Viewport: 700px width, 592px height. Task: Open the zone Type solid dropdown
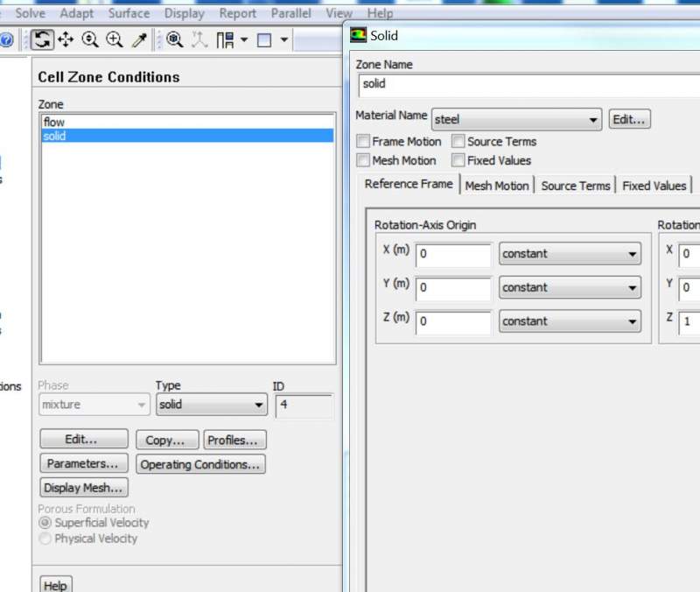coord(212,405)
